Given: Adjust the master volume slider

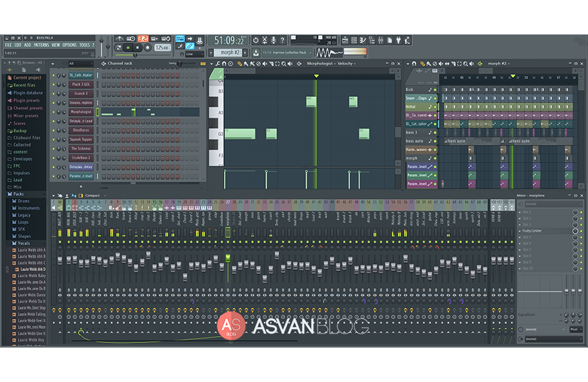Looking at the screenshot, I should click(x=101, y=45).
